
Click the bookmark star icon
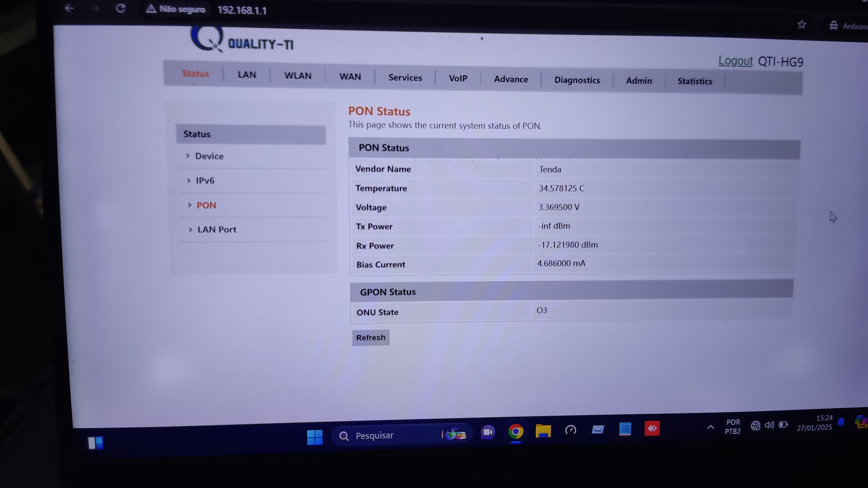(x=802, y=25)
